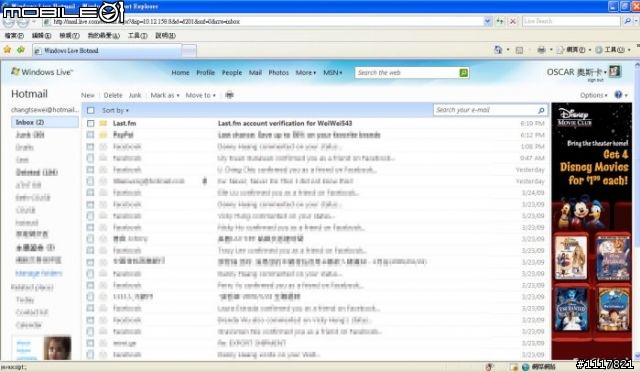
Task: Open the browser Edit menu
Action: tap(41, 36)
